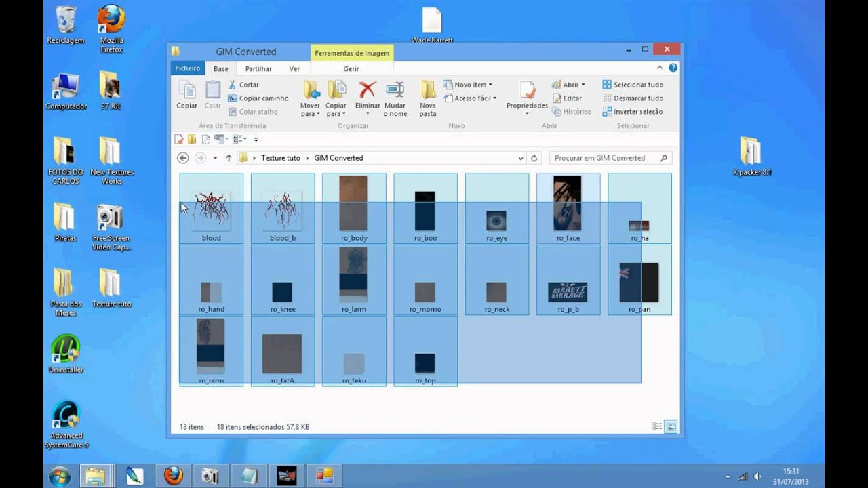
Task: Click the red X Eliminar icon
Action: 368,89
